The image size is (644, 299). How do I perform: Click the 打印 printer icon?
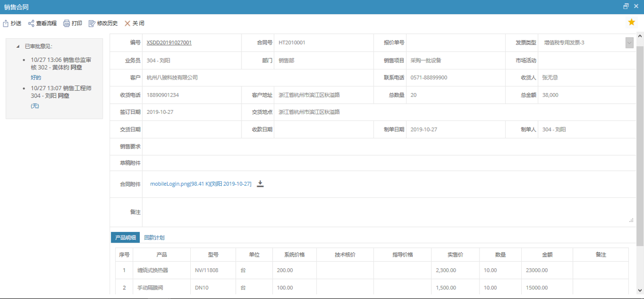pyautogui.click(x=67, y=23)
